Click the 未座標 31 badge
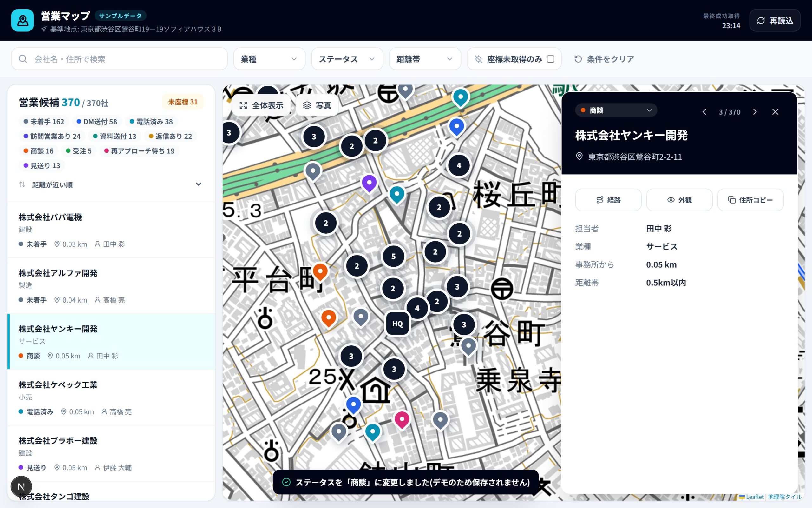The width and height of the screenshot is (812, 508). click(183, 102)
